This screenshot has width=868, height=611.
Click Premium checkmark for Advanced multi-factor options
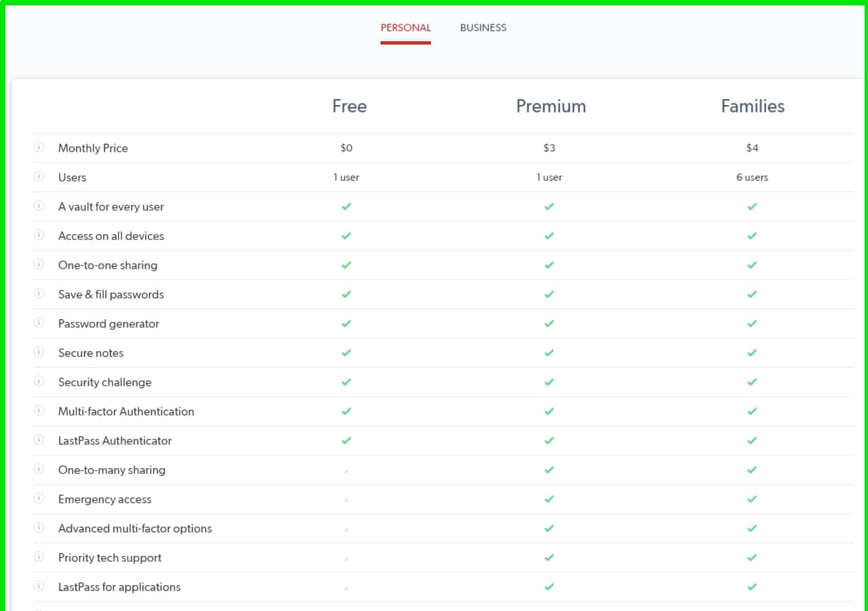(x=549, y=528)
